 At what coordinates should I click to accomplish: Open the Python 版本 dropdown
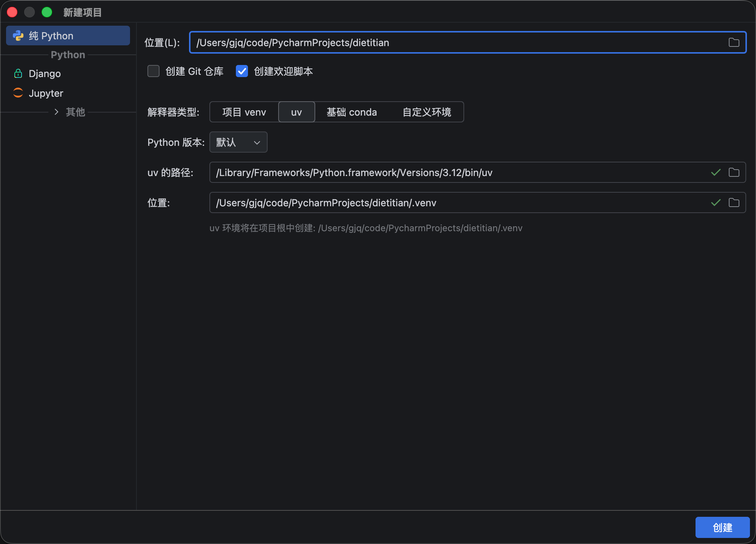point(239,142)
